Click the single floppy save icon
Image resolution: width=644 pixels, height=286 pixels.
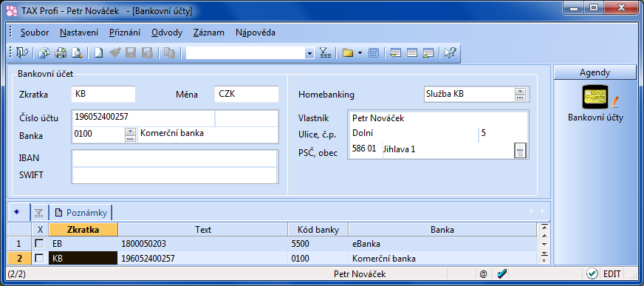(131, 53)
